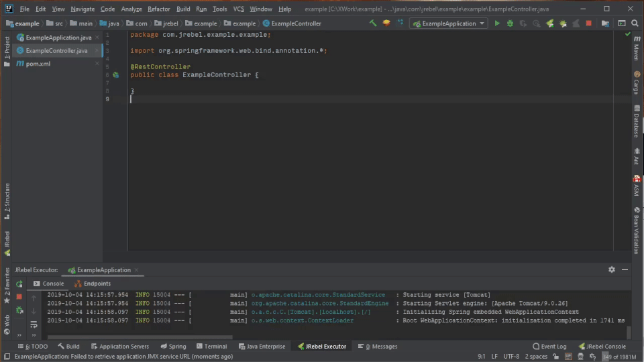
Task: Click the ExampleController breadcrumb
Action: click(x=292, y=23)
